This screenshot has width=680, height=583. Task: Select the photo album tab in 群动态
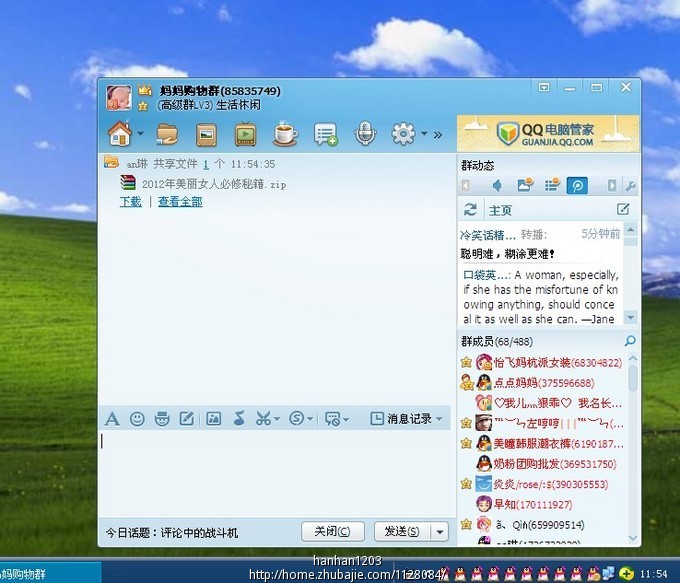(525, 185)
